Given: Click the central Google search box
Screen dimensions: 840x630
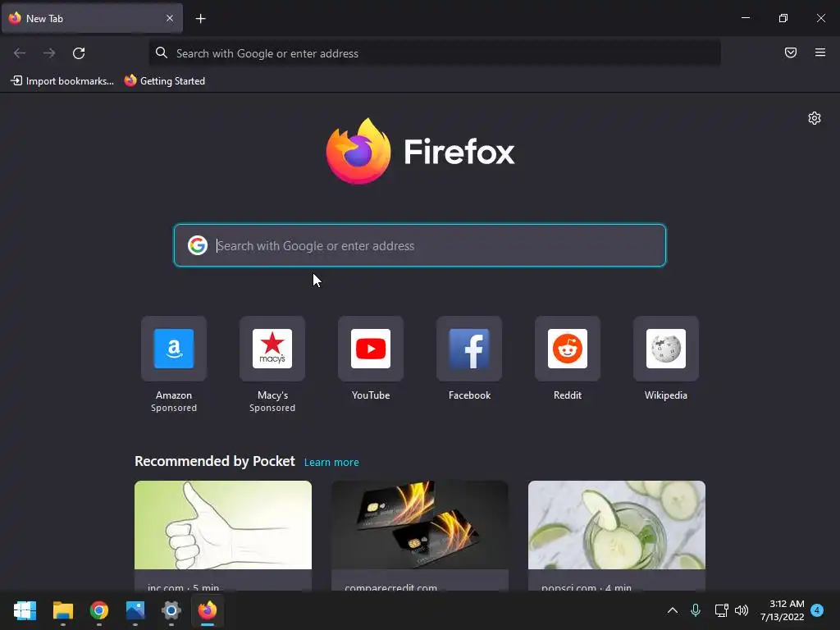Looking at the screenshot, I should click(419, 245).
